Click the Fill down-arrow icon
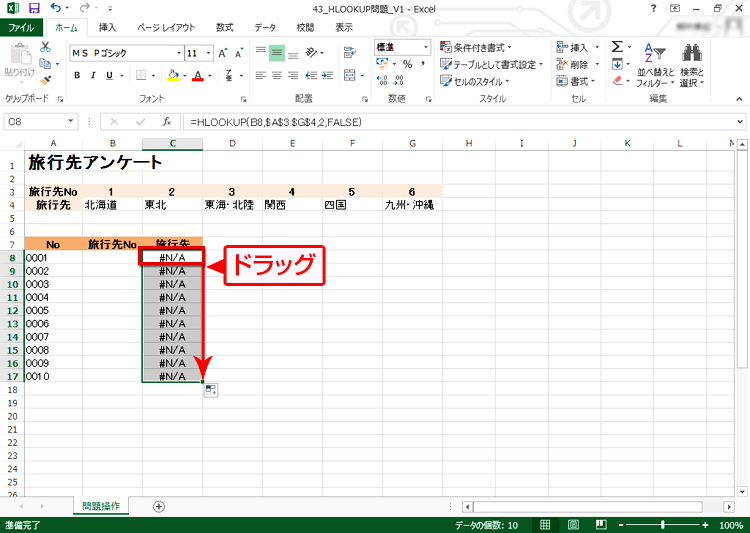The height and width of the screenshot is (533, 750). coord(617,64)
